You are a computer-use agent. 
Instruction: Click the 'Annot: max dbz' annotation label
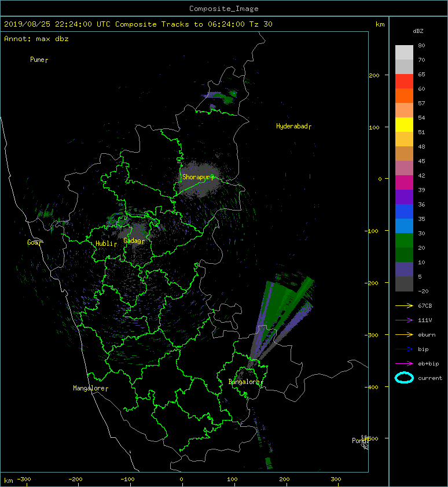coord(36,39)
